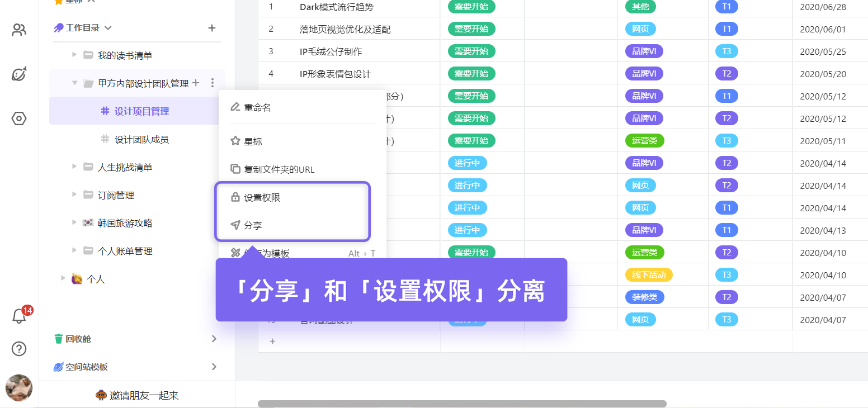Expand the 工作目录 dropdown chevron
Viewport: 868px width, 408px height.
click(108, 28)
